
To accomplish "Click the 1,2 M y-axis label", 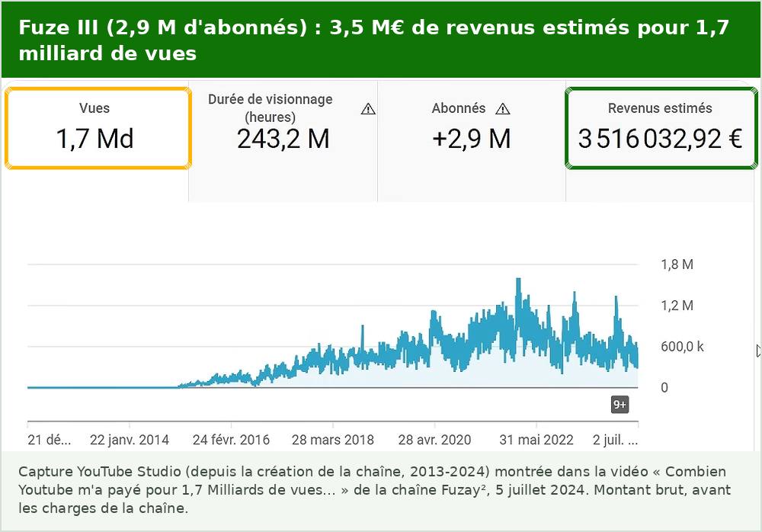I will click(x=677, y=306).
